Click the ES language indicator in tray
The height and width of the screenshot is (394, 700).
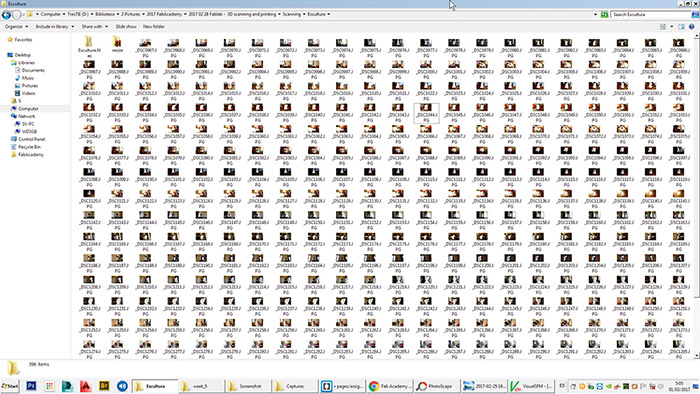[x=562, y=386]
